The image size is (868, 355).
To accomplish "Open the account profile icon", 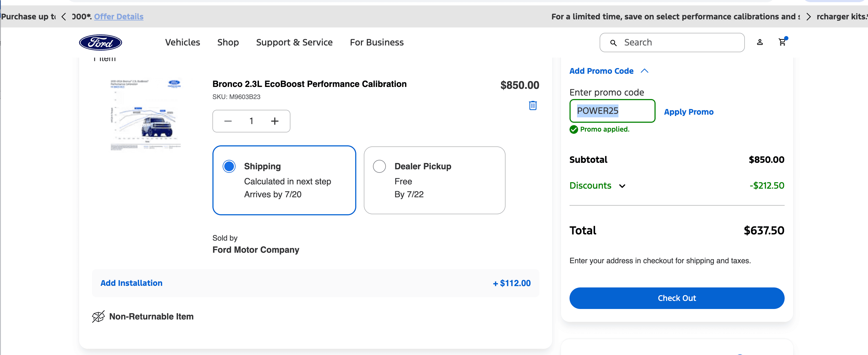I will [x=760, y=42].
